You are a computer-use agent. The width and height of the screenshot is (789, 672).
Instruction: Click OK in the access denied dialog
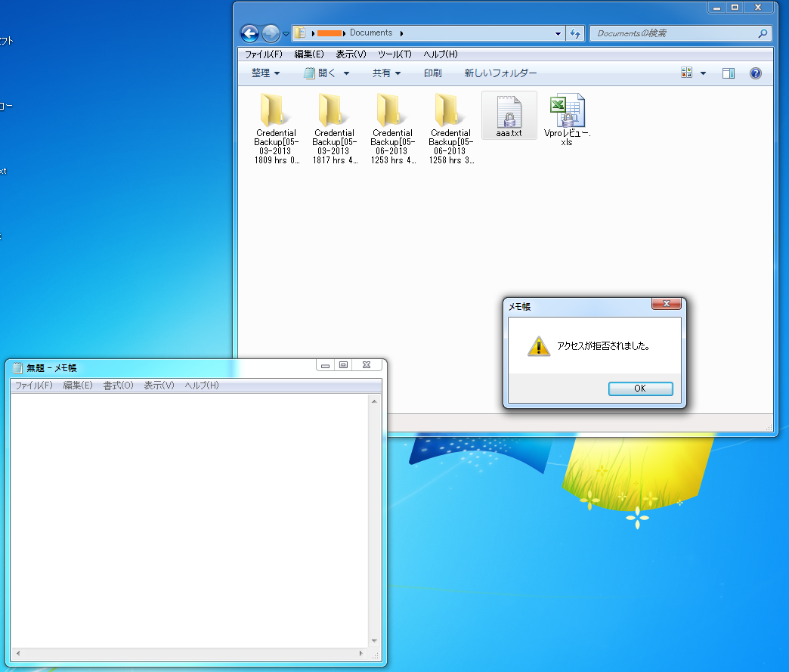[x=640, y=389]
